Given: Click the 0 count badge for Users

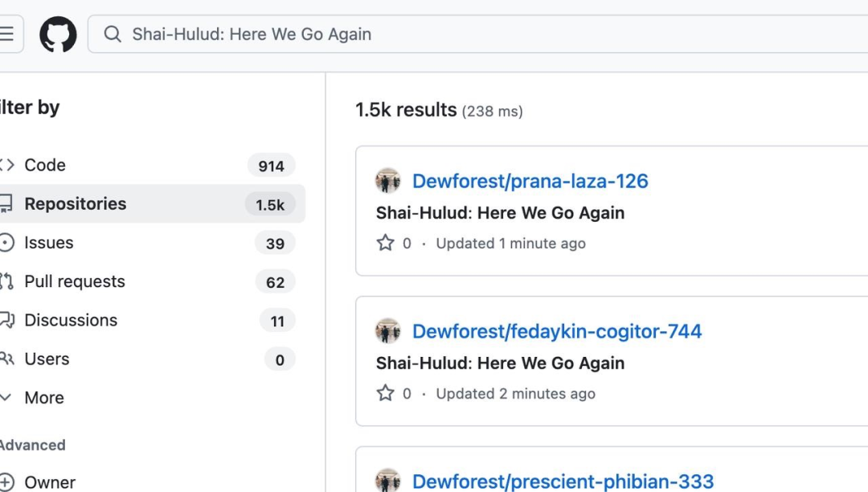Looking at the screenshot, I should [280, 359].
